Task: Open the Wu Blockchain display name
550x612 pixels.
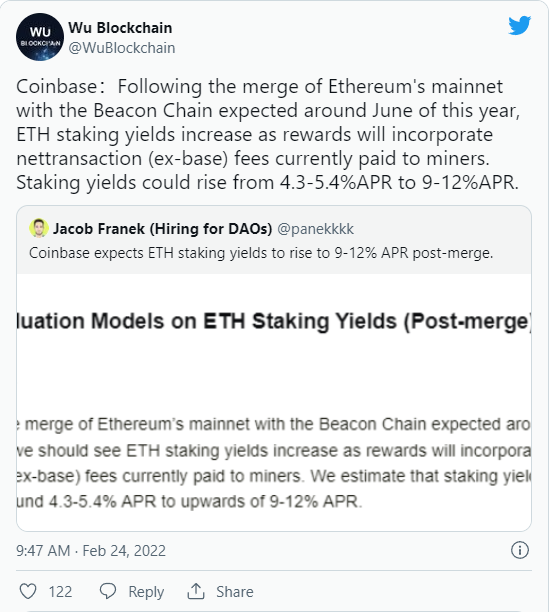Action: [x=120, y=28]
